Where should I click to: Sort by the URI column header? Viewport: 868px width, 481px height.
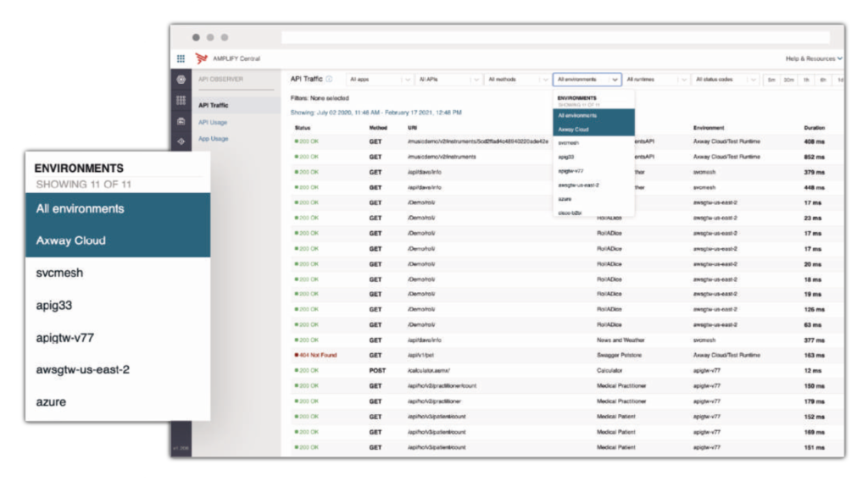(412, 128)
